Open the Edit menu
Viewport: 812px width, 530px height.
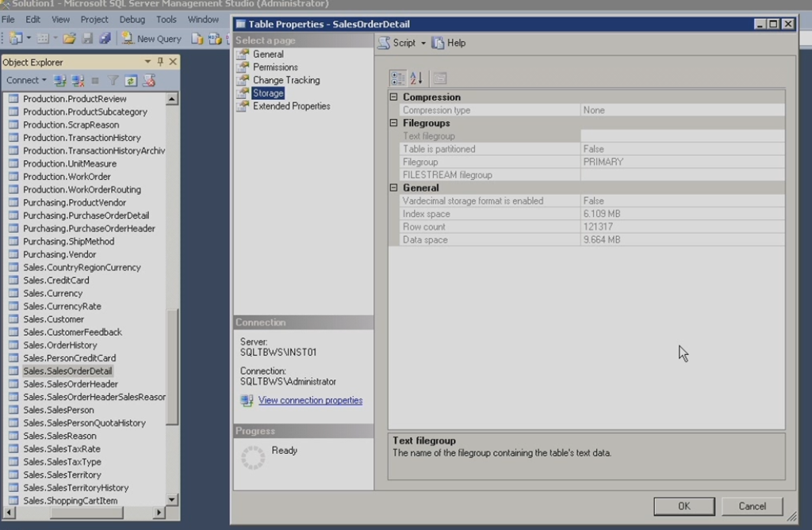click(33, 20)
